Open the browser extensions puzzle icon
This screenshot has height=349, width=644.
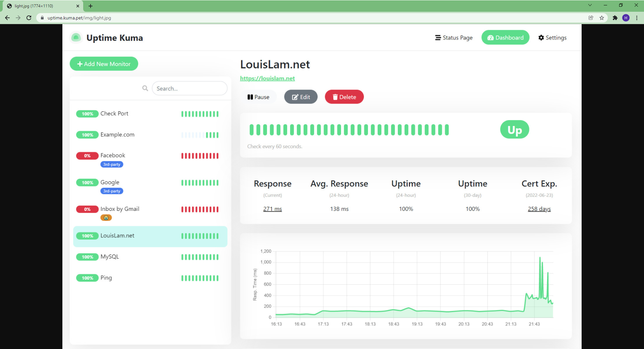click(615, 18)
